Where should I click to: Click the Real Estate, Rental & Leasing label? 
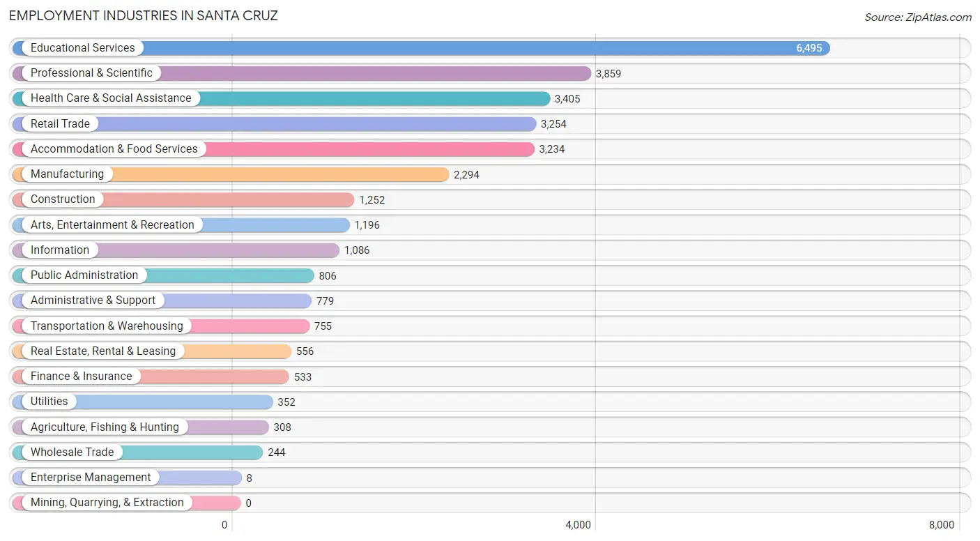tap(103, 351)
